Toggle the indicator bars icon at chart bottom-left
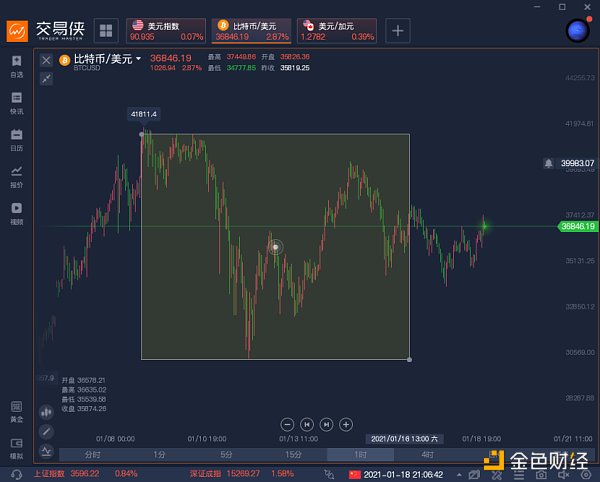Viewport: 600px width, 482px height. tap(46, 411)
